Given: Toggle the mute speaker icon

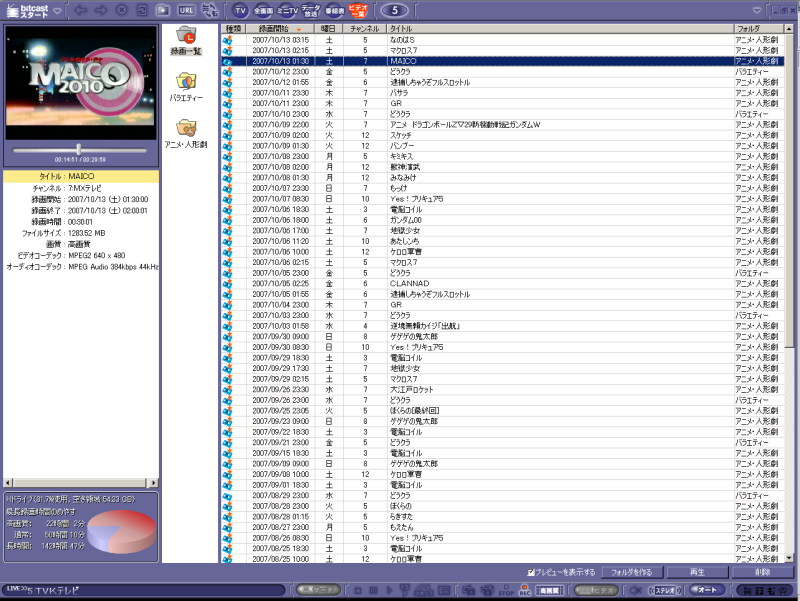Looking at the screenshot, I should point(636,591).
